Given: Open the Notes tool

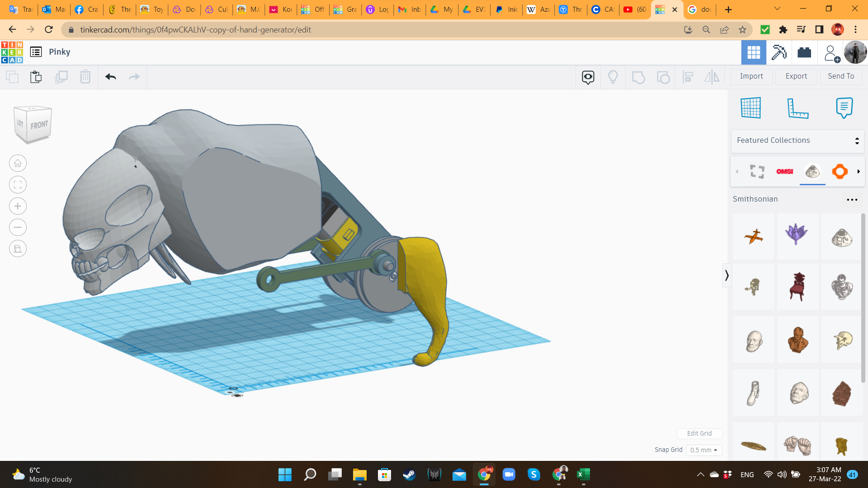Looking at the screenshot, I should click(x=844, y=108).
